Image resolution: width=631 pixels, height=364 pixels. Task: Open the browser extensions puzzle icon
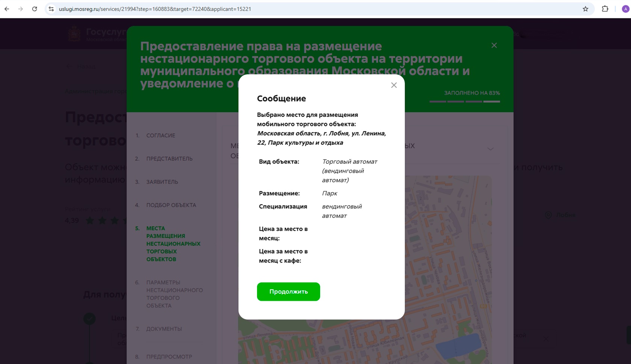[605, 9]
